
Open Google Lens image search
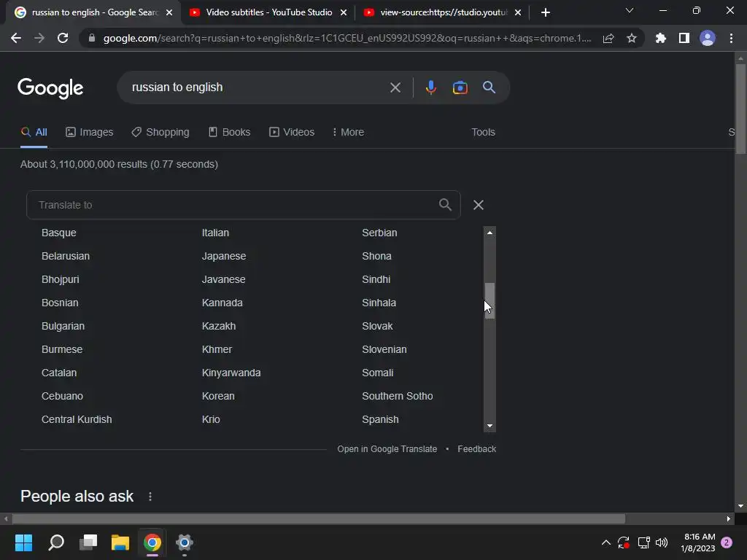460,87
